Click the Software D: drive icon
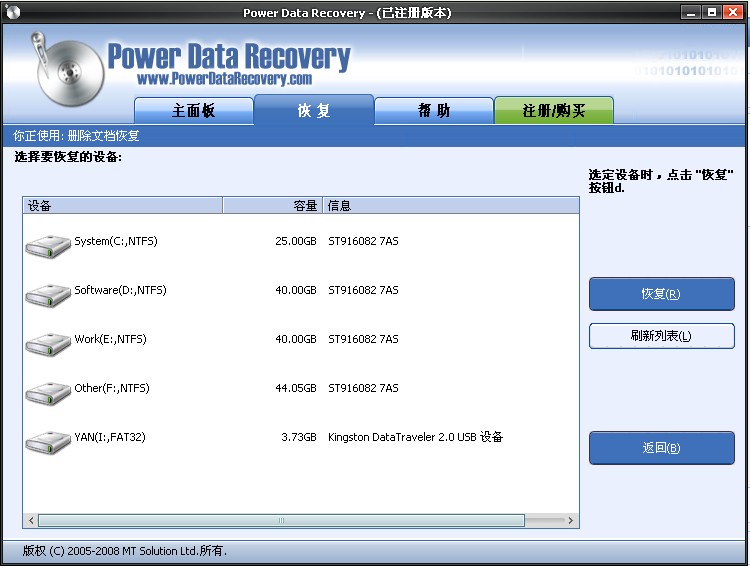Screen dimensions: 750x566 pyautogui.click(x=48, y=295)
